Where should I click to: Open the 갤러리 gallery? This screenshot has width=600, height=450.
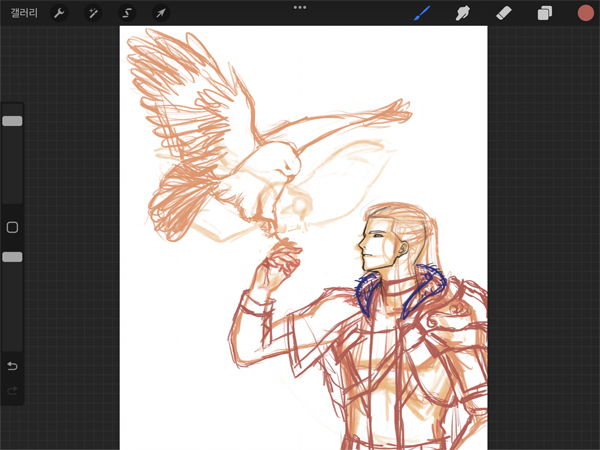[24, 13]
